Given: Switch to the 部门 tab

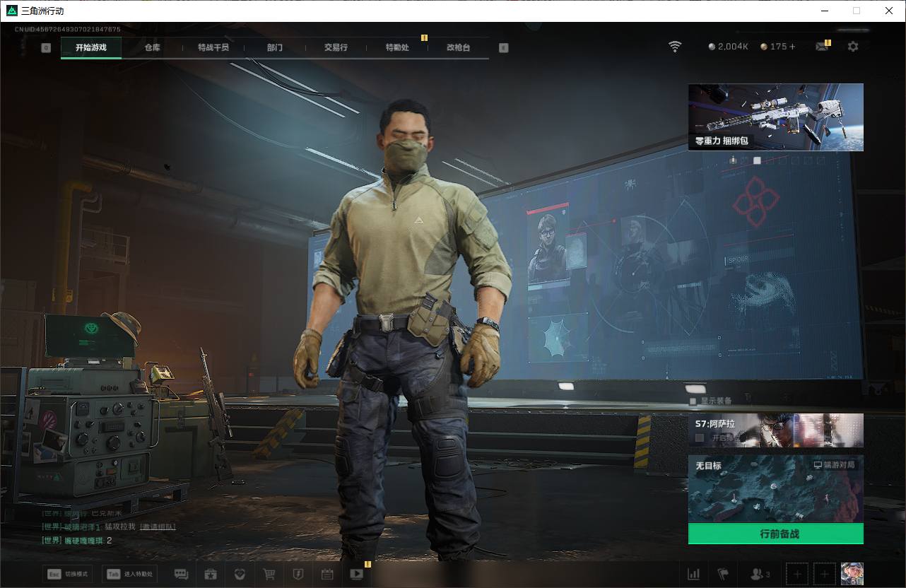Looking at the screenshot, I should [275, 47].
